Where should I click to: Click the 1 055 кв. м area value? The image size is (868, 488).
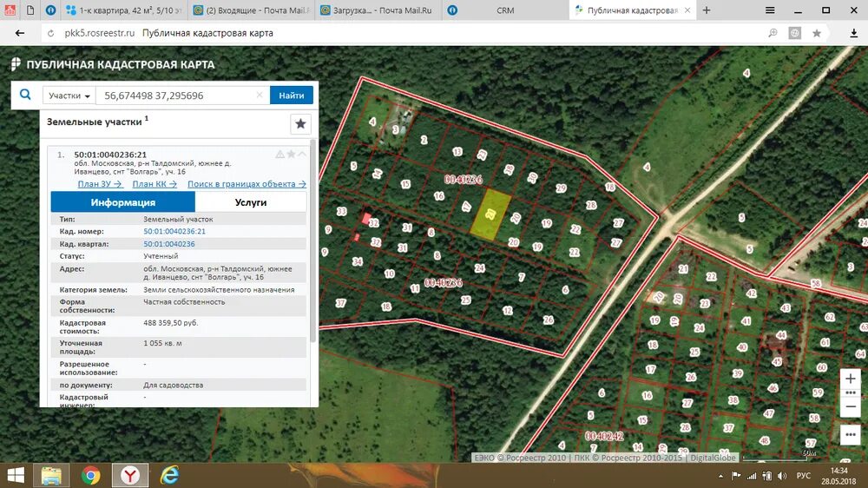click(x=163, y=344)
